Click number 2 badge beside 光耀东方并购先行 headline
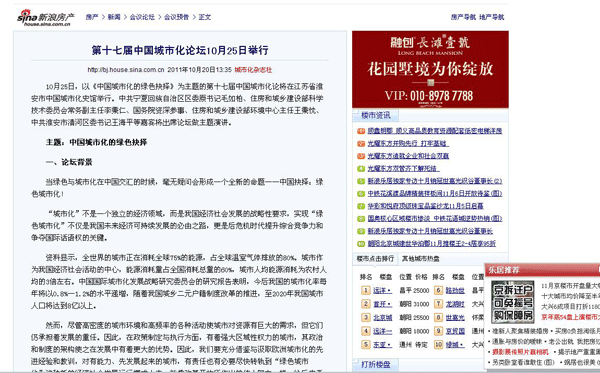Viewport: 600px width, 373px height. coord(361,144)
